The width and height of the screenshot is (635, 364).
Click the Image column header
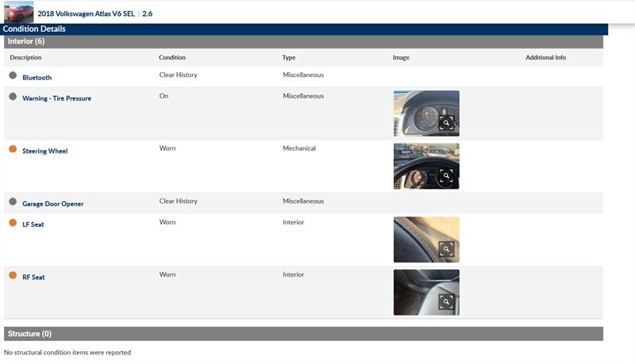401,57
